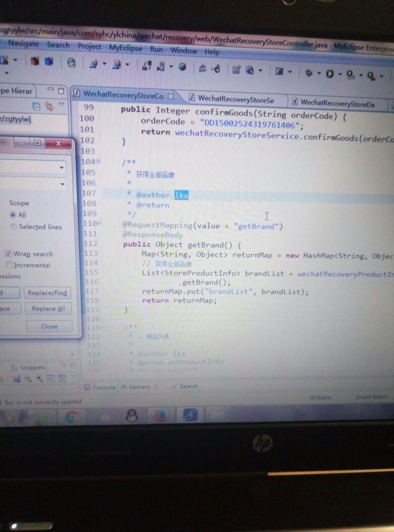Open Chrome from the taskbar

72,417
